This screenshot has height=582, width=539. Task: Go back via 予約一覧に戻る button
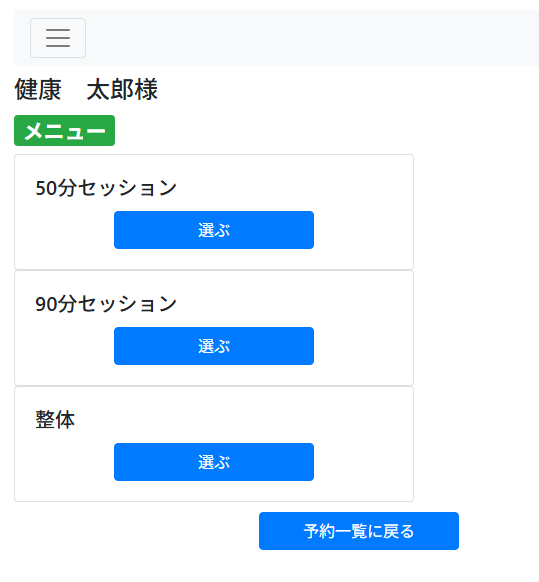(359, 531)
